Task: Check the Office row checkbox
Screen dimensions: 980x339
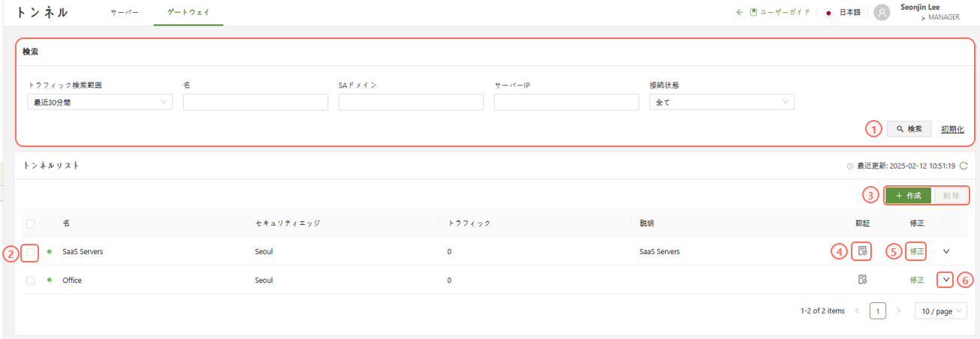Action: click(31, 280)
